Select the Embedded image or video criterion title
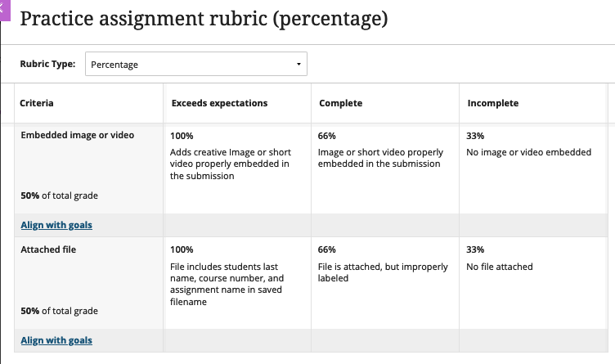The image size is (615, 364). [77, 135]
